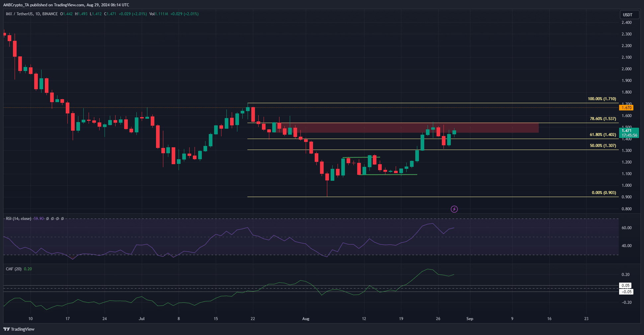Select the 0.00% (0.903) Fibonacci label
This screenshot has height=335, width=644.
(x=604, y=193)
